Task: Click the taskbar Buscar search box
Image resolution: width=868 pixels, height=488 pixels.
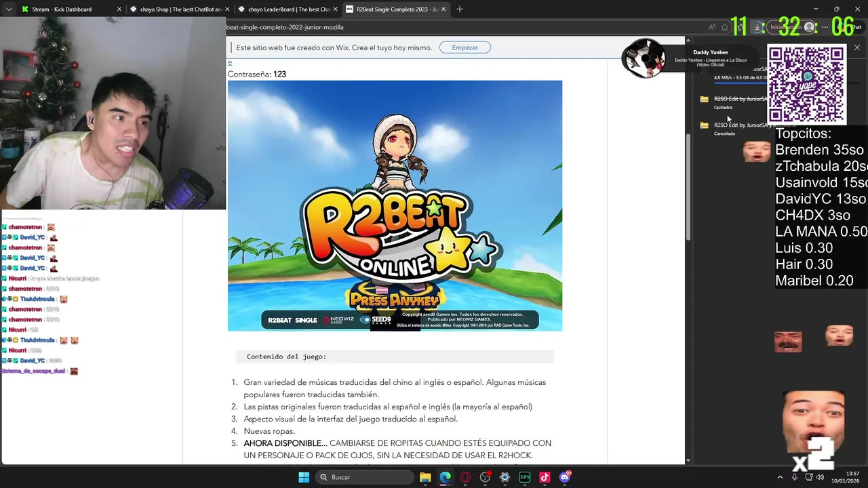Action: 363,477
